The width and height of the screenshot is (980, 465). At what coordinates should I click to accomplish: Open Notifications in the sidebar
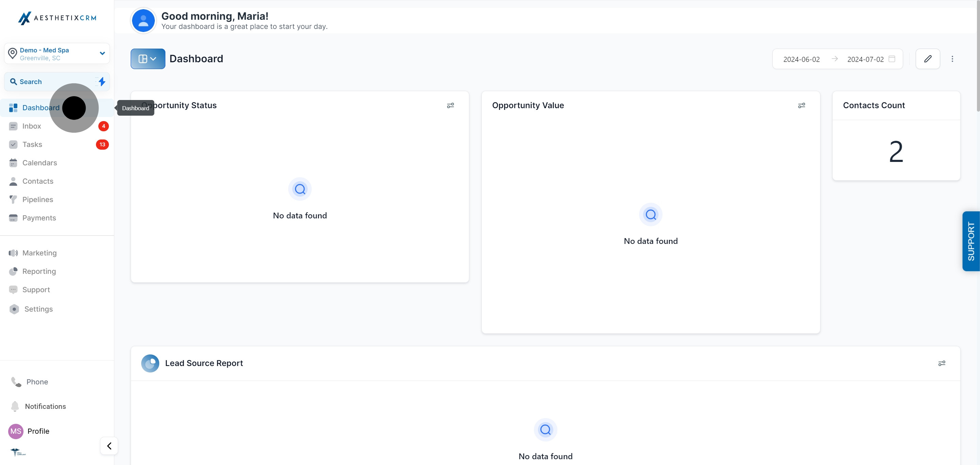45,406
